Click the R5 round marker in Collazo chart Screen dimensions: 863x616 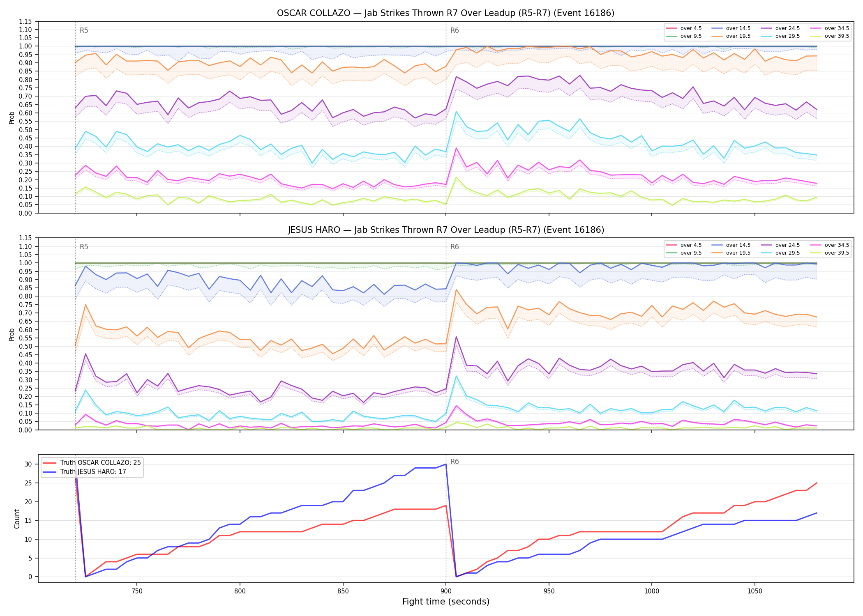(84, 30)
